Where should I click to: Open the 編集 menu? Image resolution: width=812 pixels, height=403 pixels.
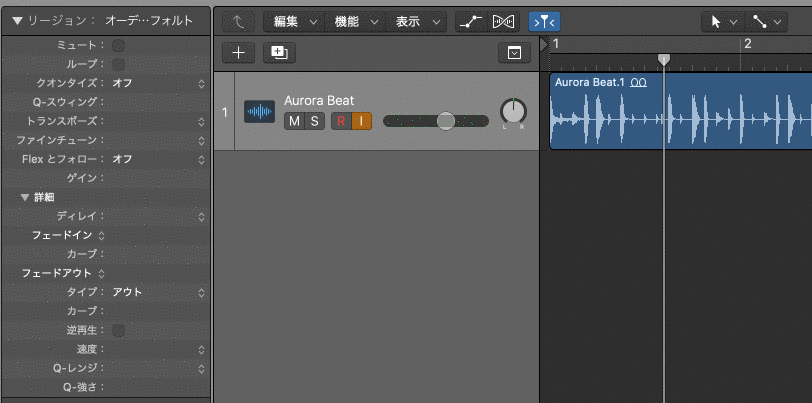[294, 22]
